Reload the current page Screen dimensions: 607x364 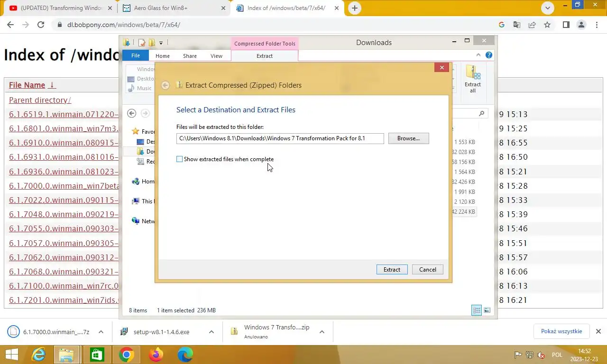coord(41,25)
